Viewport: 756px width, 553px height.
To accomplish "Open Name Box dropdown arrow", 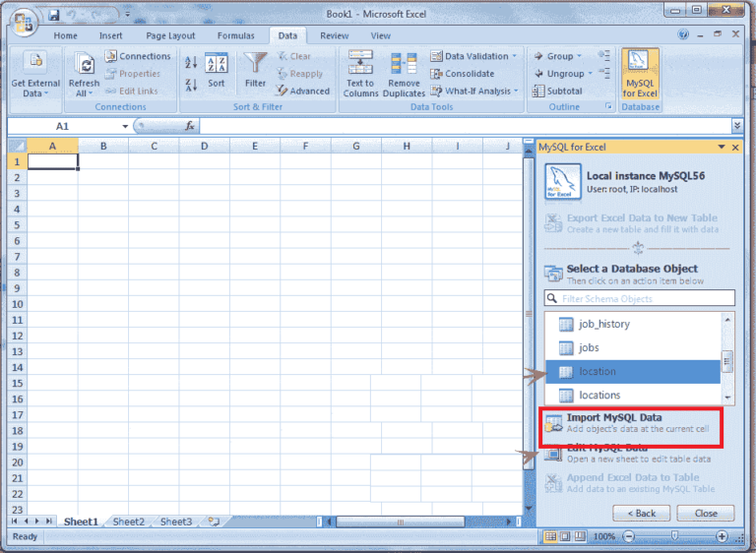I will click(125, 126).
